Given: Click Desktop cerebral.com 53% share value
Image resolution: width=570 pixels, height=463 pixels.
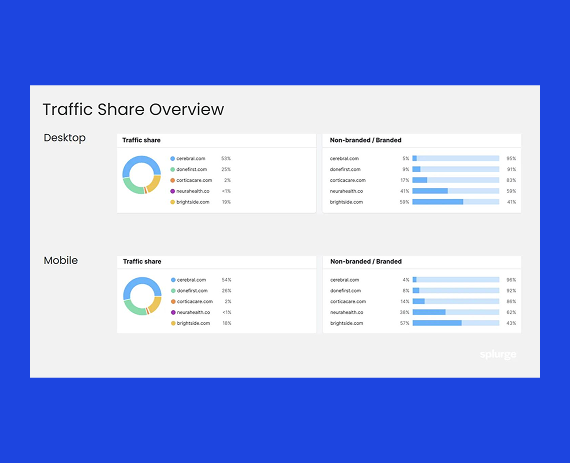Looking at the screenshot, I should point(226,158).
